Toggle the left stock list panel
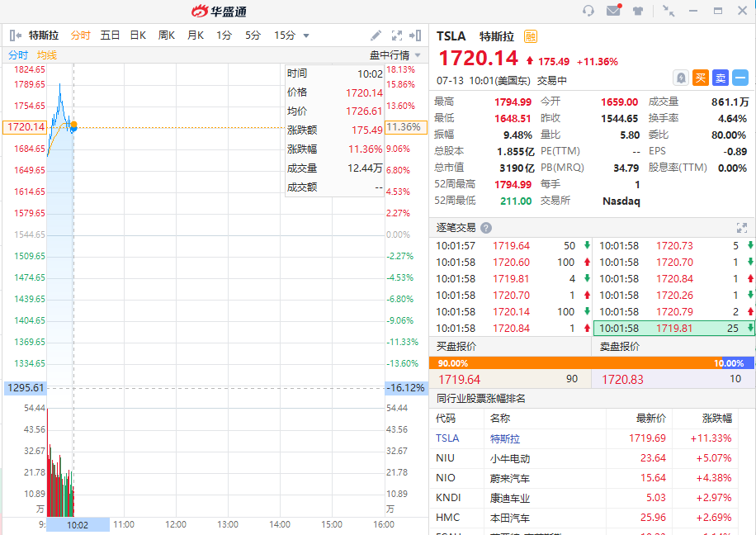The width and height of the screenshot is (756, 535). [x=15, y=36]
